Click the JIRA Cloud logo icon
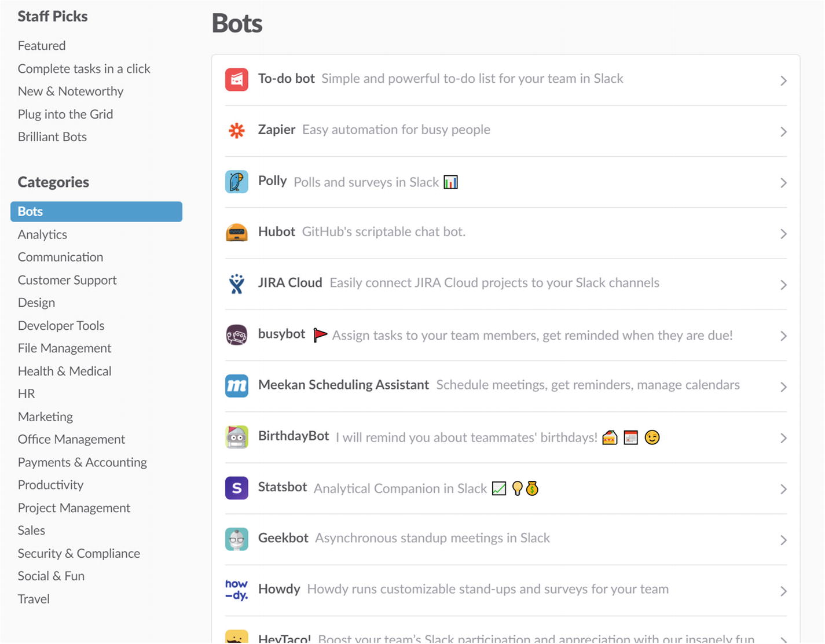Image resolution: width=825 pixels, height=644 pixels. click(x=237, y=284)
